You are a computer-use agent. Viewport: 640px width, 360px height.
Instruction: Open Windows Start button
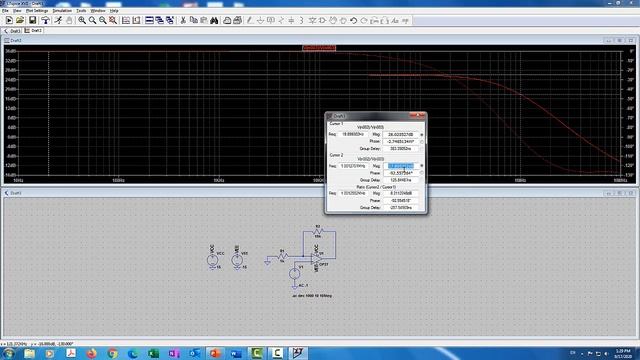pyautogui.click(x=8, y=353)
